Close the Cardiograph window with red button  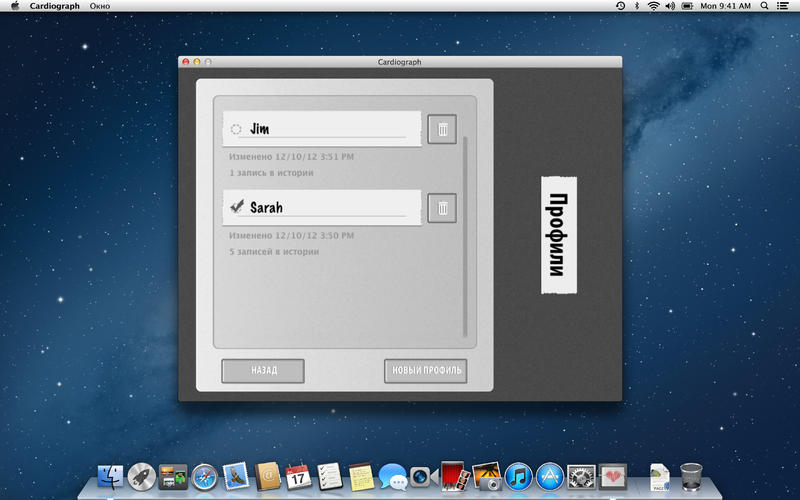[x=186, y=62]
